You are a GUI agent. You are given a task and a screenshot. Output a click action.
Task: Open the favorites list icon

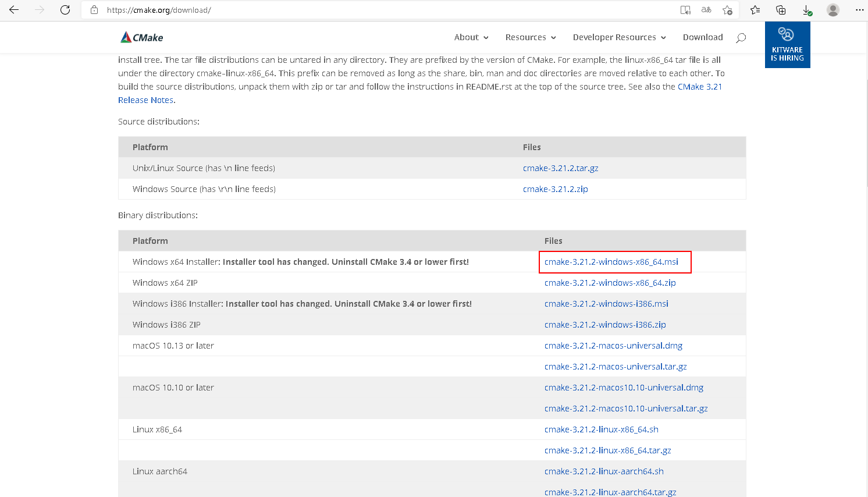(x=755, y=10)
